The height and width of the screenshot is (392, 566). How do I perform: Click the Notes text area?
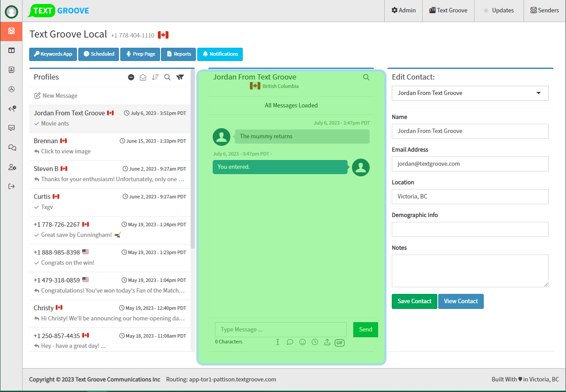click(x=470, y=271)
